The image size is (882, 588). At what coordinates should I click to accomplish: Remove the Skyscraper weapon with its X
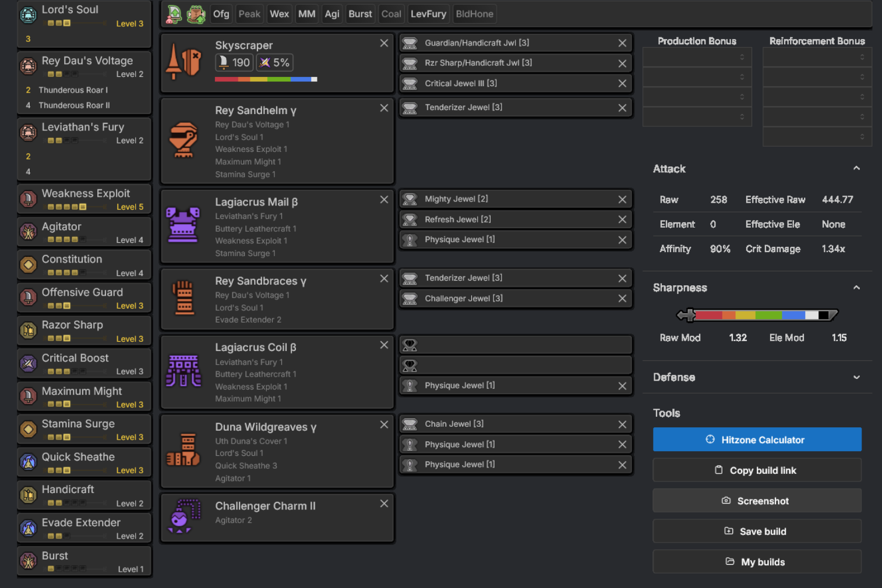click(384, 43)
